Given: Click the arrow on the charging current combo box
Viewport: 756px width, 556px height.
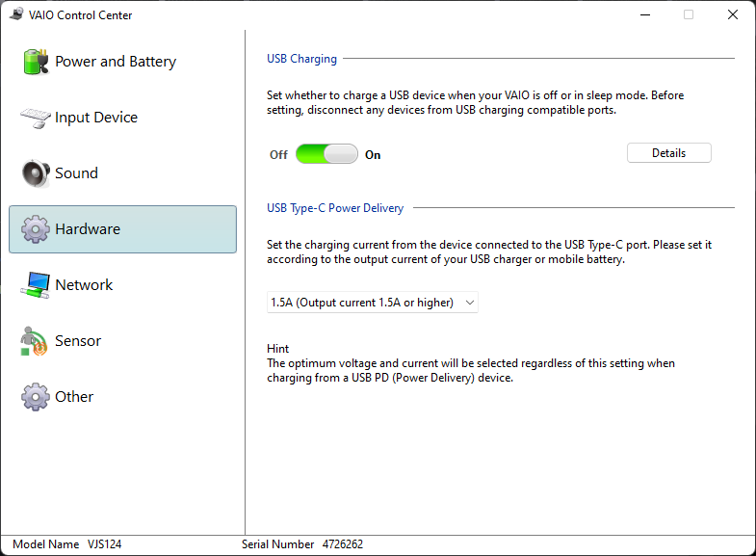Looking at the screenshot, I should pos(469,303).
